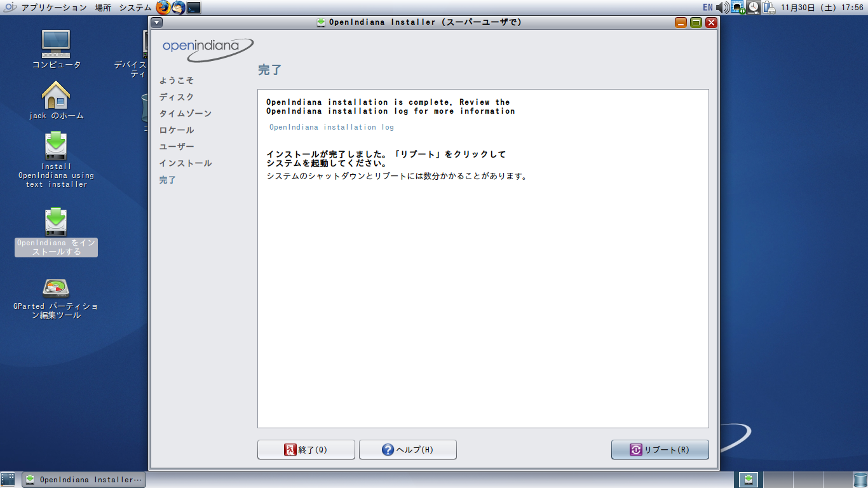Image resolution: width=868 pixels, height=488 pixels.
Task: Click the ようこそ step in the sidebar
Action: [x=177, y=81]
